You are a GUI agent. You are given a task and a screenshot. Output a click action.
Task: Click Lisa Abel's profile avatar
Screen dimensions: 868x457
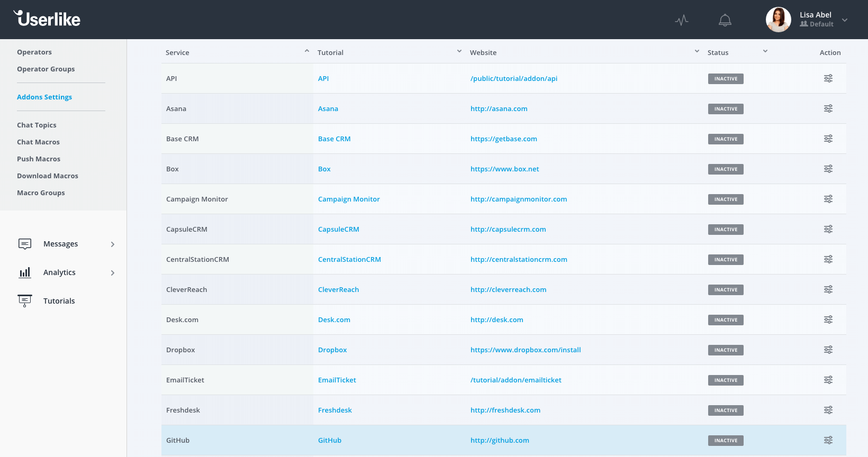[x=778, y=20]
